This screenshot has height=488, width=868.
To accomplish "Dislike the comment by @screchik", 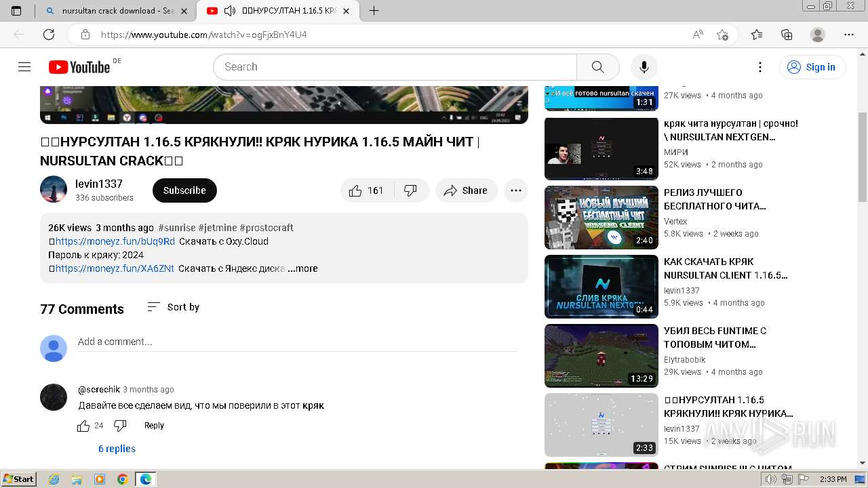I will coord(120,426).
